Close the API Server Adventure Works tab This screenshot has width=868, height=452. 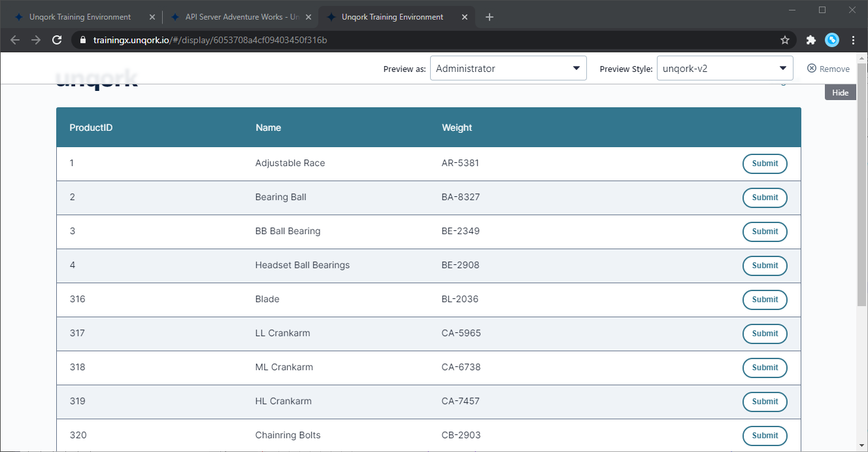click(309, 17)
